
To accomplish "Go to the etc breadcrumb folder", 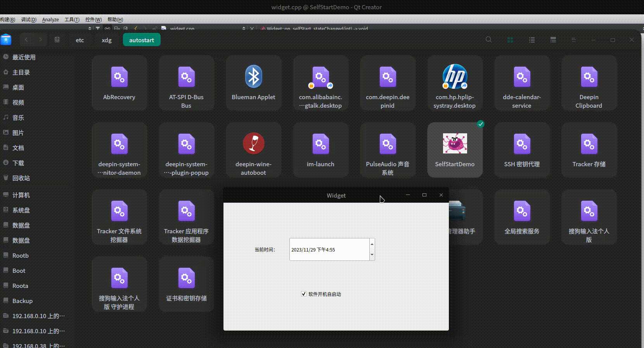I will tap(80, 40).
